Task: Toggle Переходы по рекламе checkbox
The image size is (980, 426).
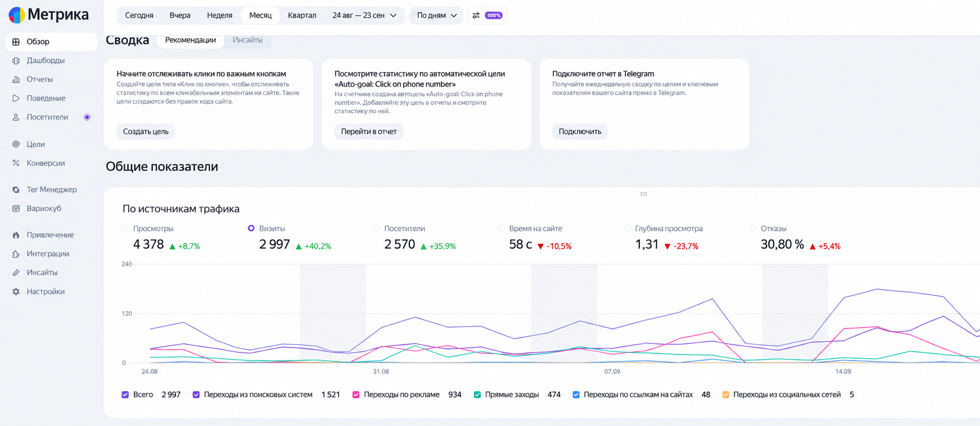Action: pyautogui.click(x=356, y=395)
